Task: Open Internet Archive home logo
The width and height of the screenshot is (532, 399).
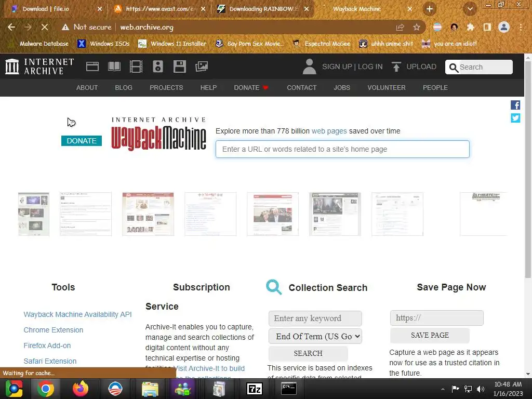Action: coord(39,66)
